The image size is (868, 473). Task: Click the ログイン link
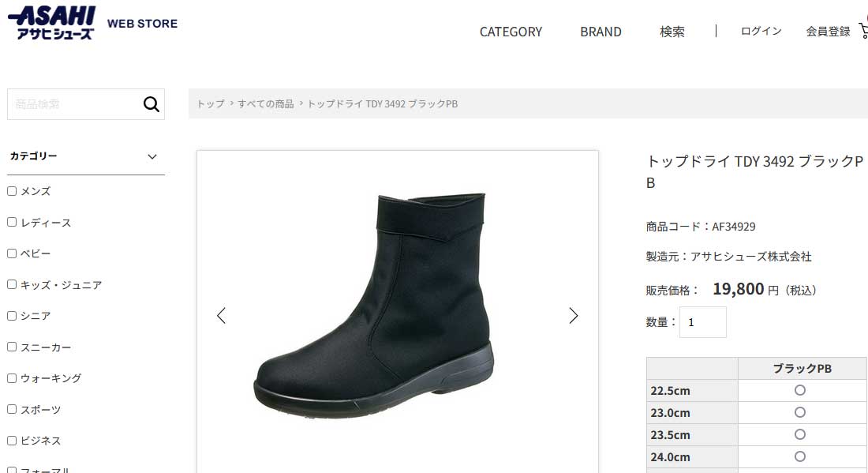[761, 31]
